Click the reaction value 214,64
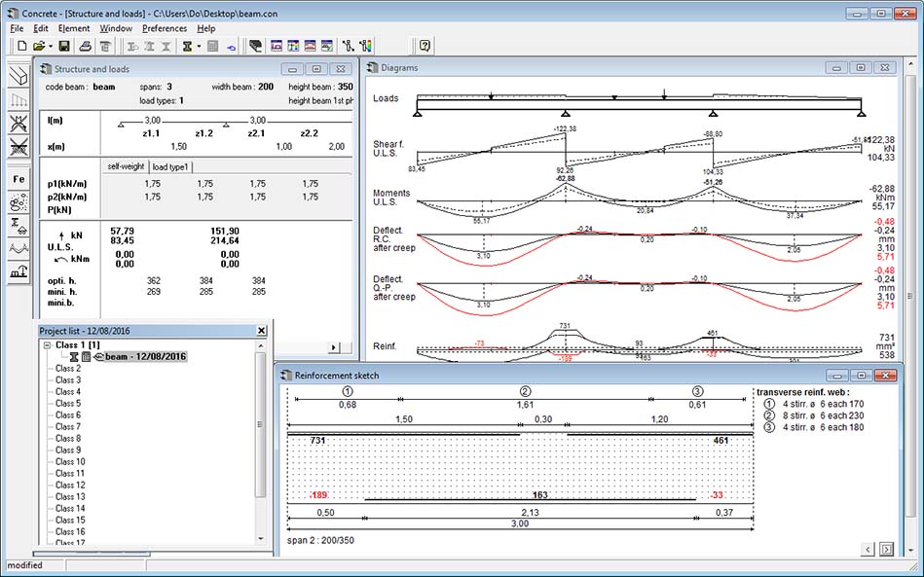This screenshot has height=577, width=924. click(225, 240)
